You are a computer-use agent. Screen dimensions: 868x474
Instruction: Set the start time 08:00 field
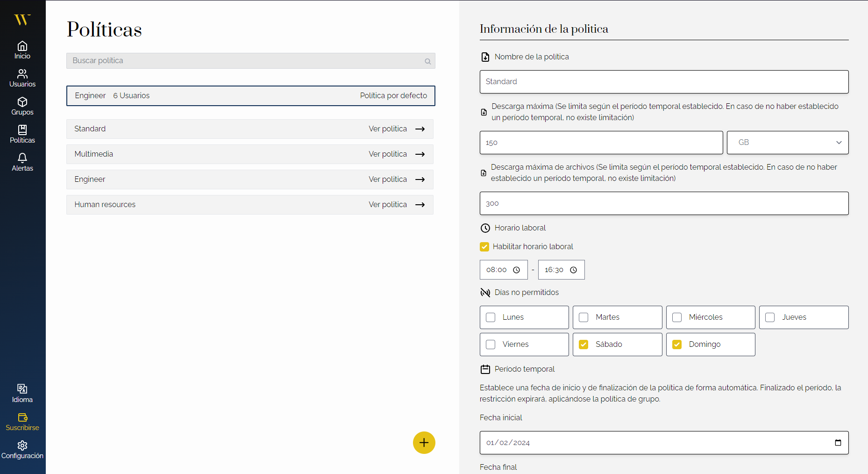(x=504, y=270)
